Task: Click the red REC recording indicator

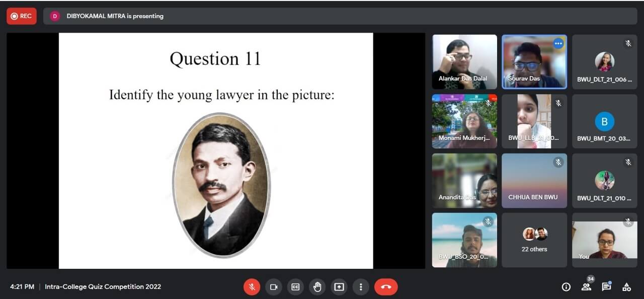Action: coord(22,16)
